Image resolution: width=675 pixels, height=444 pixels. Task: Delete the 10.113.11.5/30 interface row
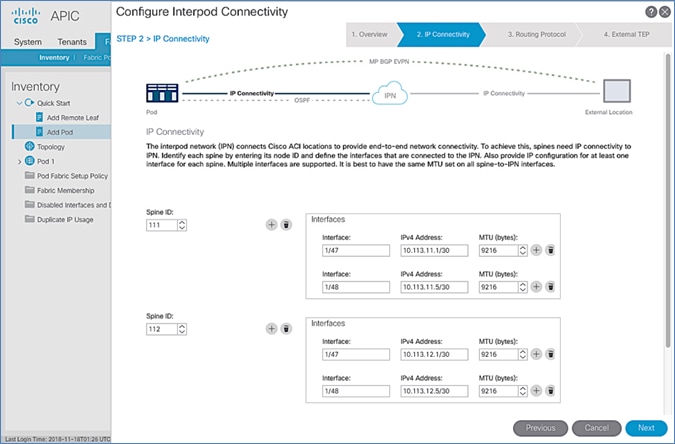click(550, 287)
